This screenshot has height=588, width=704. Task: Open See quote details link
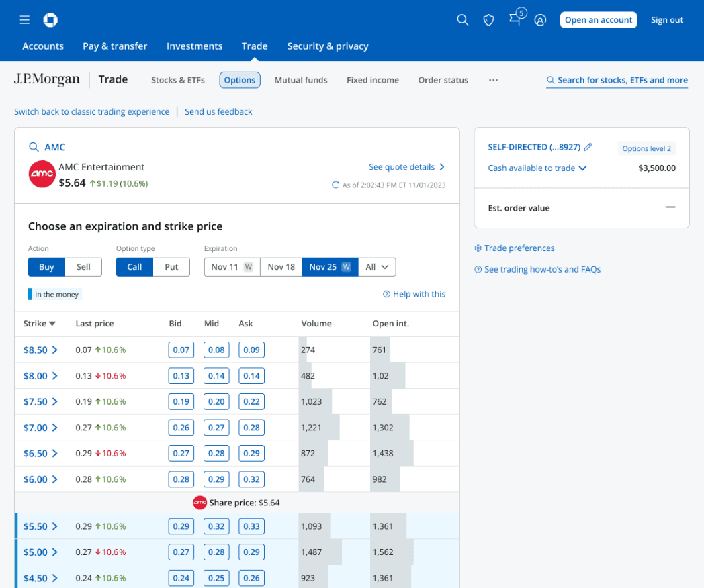(x=407, y=167)
